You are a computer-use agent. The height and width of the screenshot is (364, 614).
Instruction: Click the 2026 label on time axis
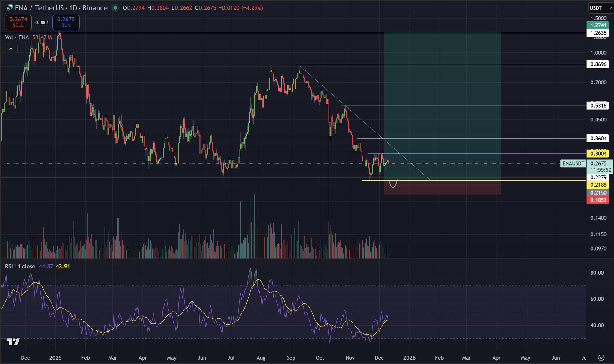pos(409,357)
